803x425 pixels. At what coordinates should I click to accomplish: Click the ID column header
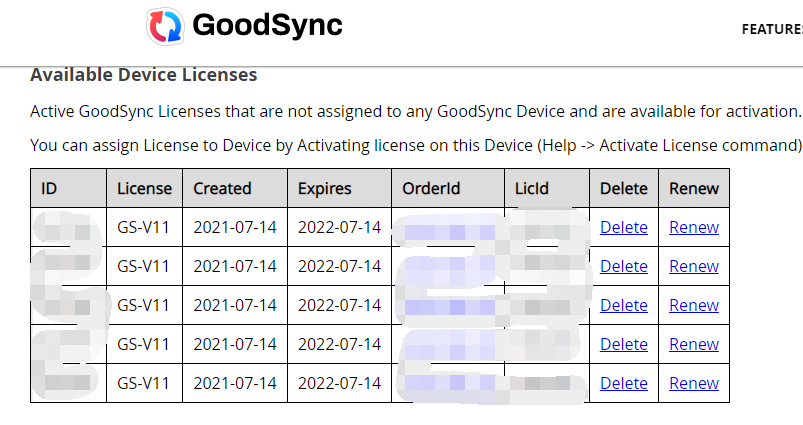50,188
